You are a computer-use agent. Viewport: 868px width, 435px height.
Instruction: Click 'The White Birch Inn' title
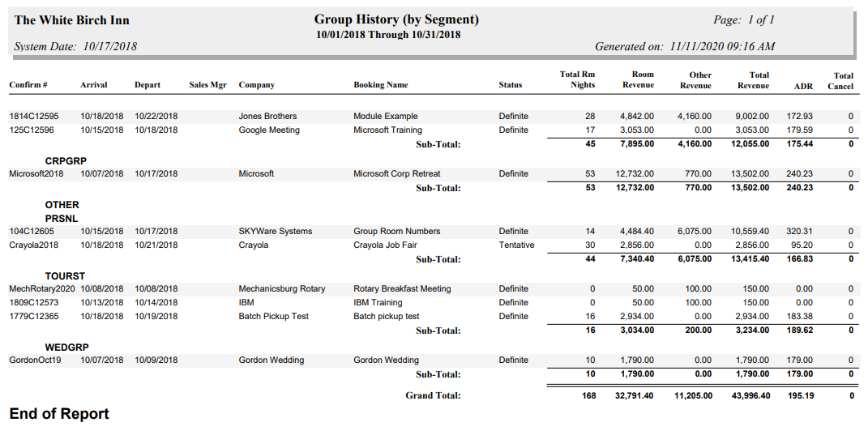pyautogui.click(x=72, y=20)
